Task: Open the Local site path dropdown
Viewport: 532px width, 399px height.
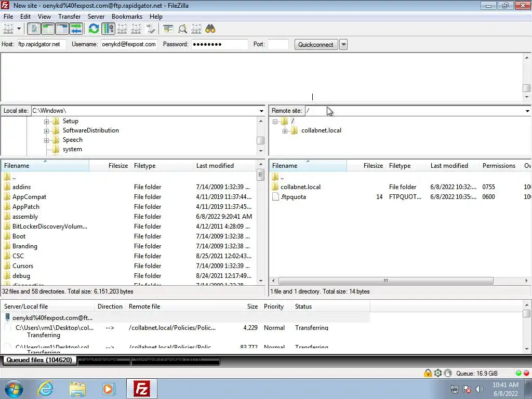Action: 261,111
